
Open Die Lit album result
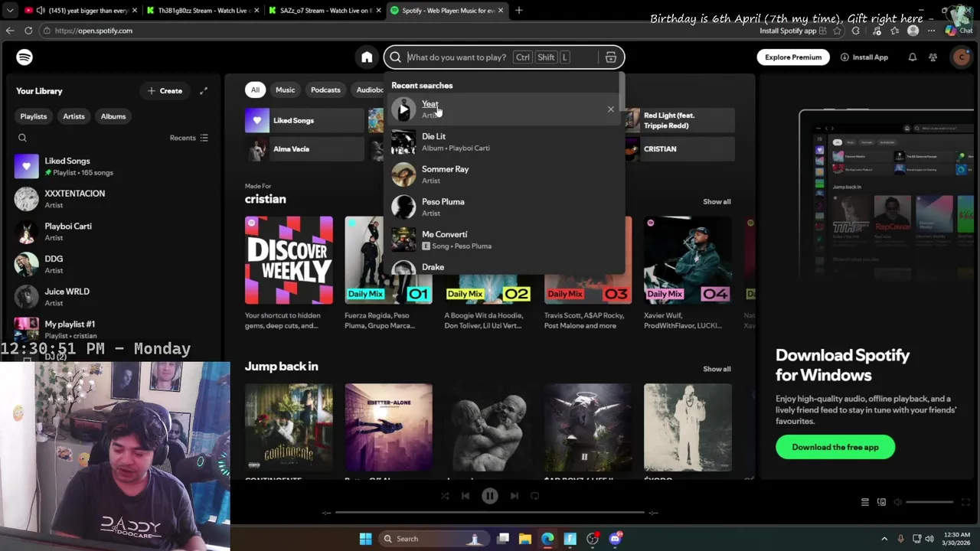pyautogui.click(x=505, y=142)
